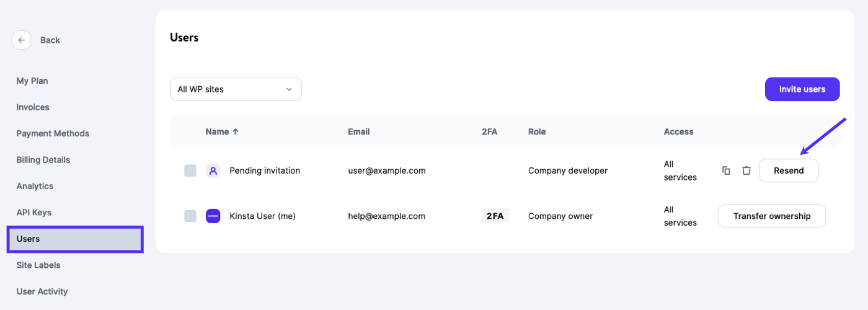Open Payment Methods page
The image size is (868, 310).
click(x=53, y=133)
